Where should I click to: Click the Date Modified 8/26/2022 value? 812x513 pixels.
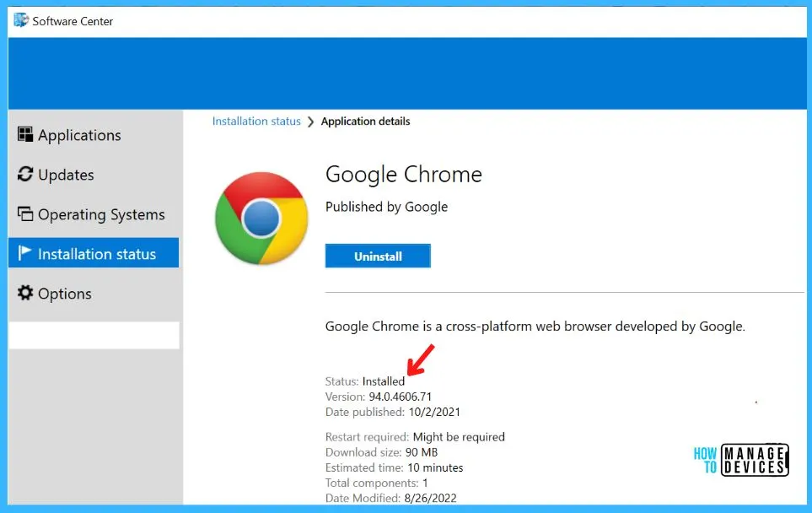pyautogui.click(x=430, y=498)
